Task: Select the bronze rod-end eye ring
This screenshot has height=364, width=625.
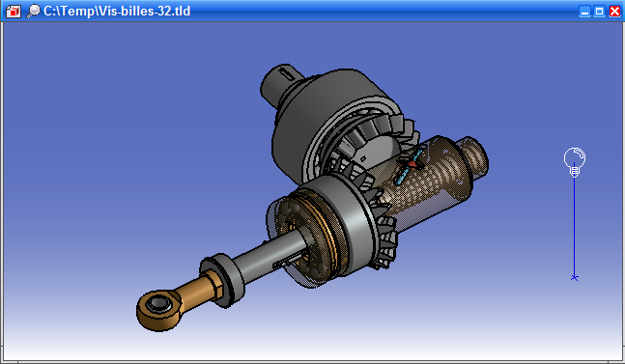Action: tap(158, 310)
